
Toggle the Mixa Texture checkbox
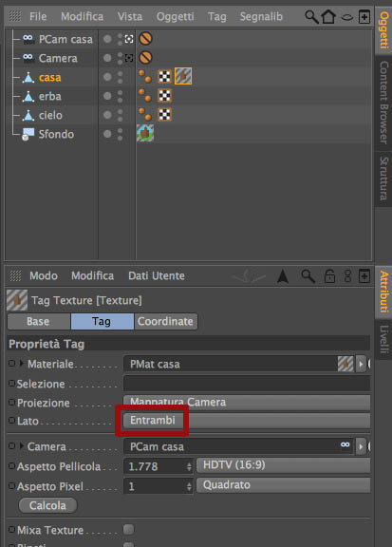click(128, 529)
